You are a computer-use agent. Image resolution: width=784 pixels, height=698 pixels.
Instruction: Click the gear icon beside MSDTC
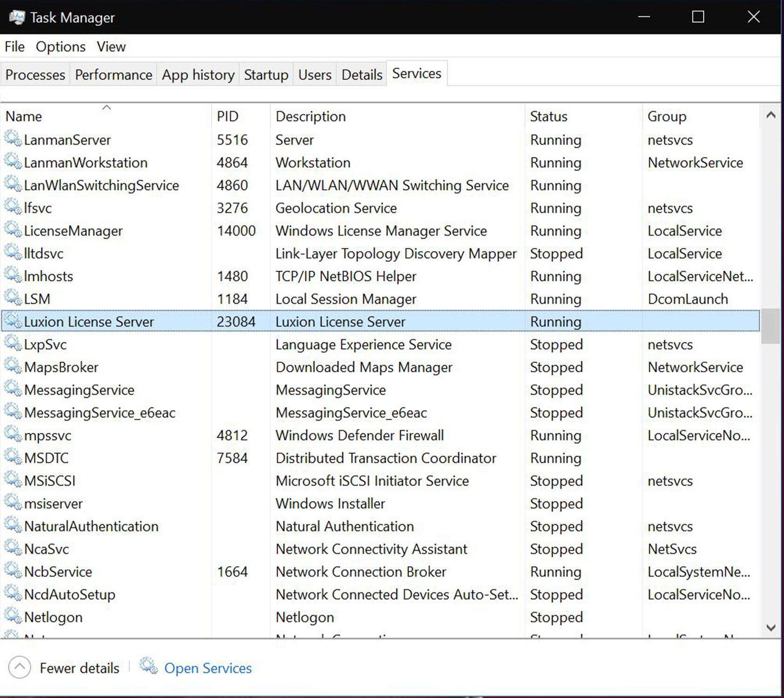pyautogui.click(x=13, y=457)
